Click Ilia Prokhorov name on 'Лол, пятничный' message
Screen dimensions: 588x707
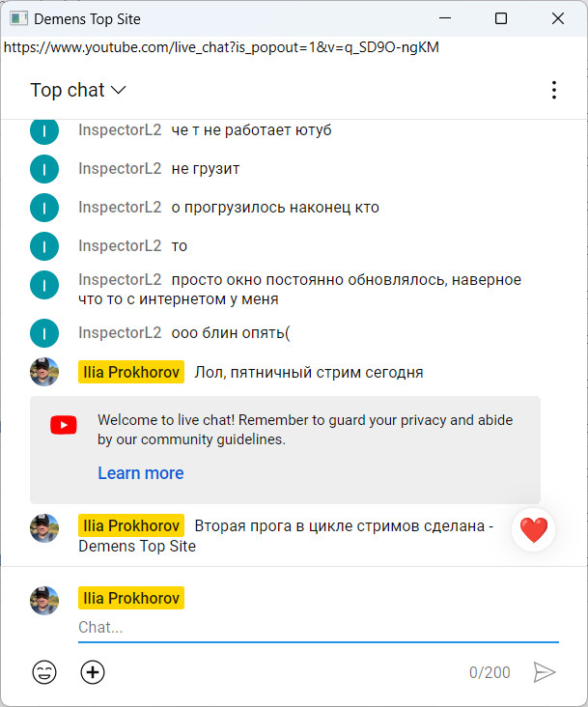[131, 372]
